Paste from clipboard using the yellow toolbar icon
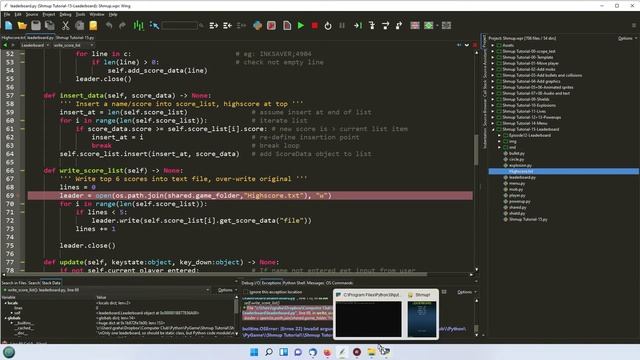The width and height of the screenshot is (640, 360). click(x=93, y=25)
